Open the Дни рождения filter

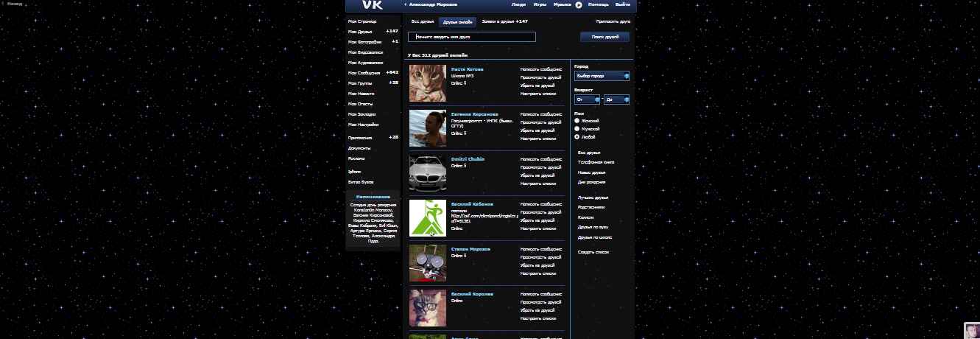pos(592,182)
